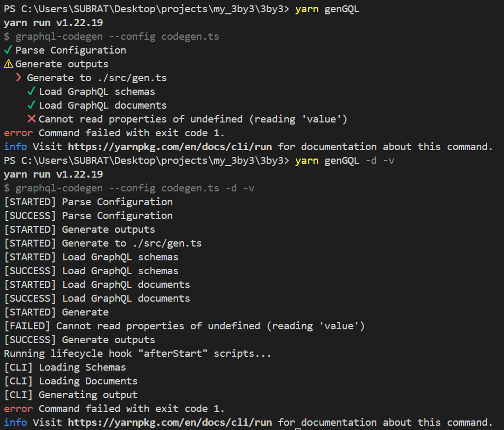The width and height of the screenshot is (504, 430).
Task: Click the last red error label at bottom
Action: (19, 408)
